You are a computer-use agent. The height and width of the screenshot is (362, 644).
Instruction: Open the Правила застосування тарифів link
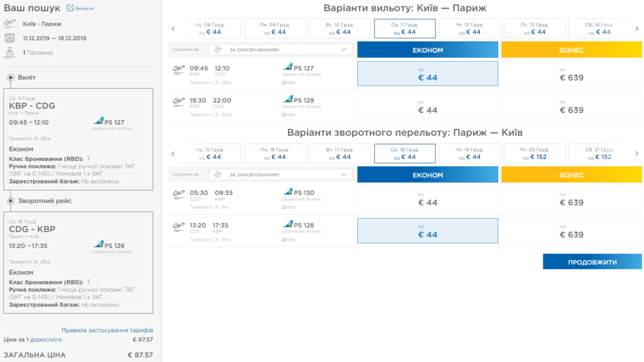pyautogui.click(x=107, y=330)
